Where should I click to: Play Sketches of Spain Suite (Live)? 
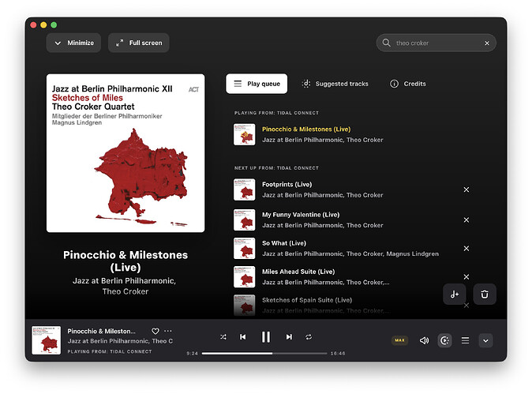307,300
